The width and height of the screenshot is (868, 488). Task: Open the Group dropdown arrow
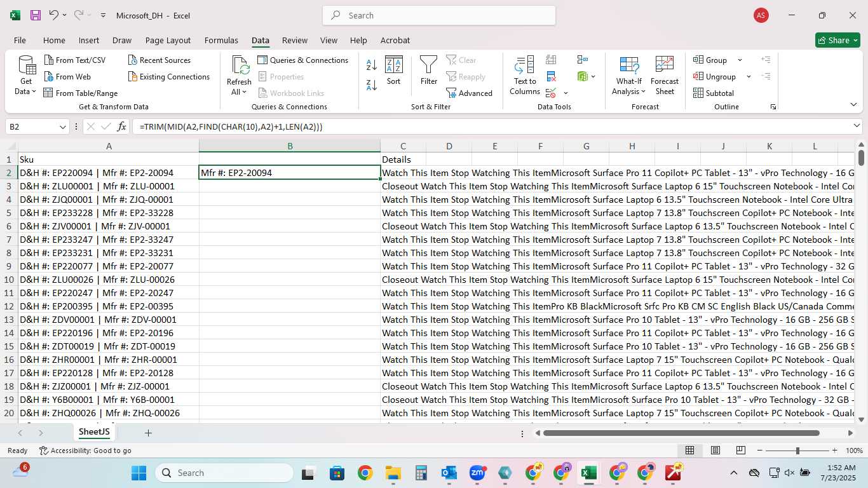point(740,60)
